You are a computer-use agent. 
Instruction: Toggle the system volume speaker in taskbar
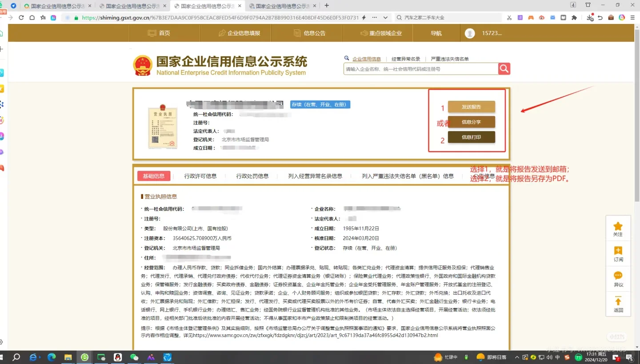click(550, 357)
